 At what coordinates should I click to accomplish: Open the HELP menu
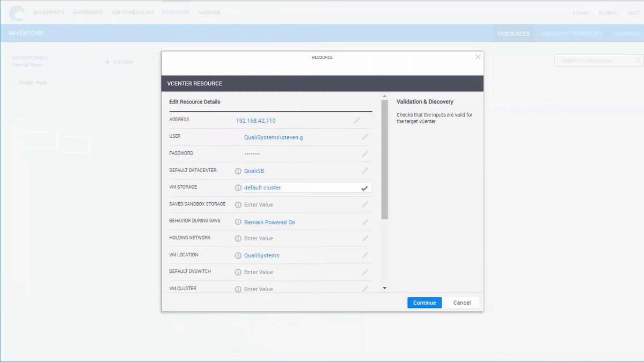[633, 13]
